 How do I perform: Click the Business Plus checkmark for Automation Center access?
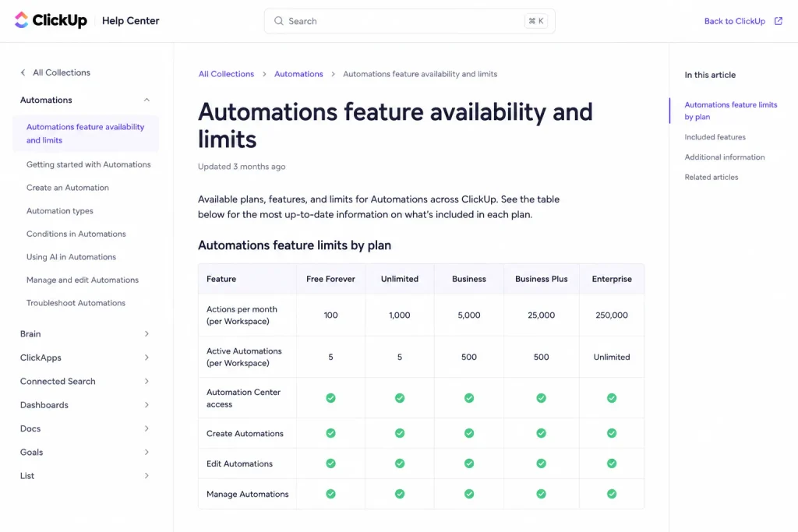coord(542,398)
